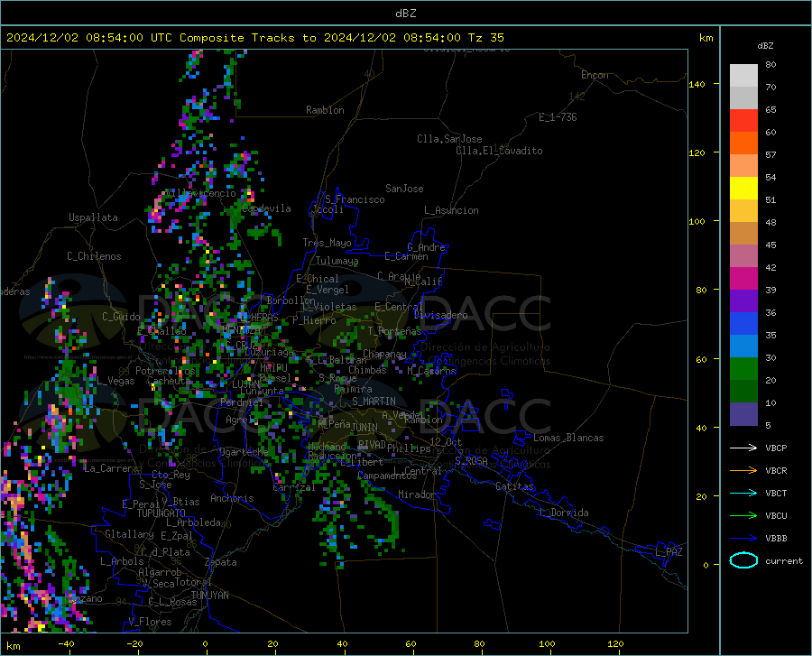Viewport: 812px width, 656px height.
Task: Click the 'Tres_Mayo' place label
Action: point(327,243)
